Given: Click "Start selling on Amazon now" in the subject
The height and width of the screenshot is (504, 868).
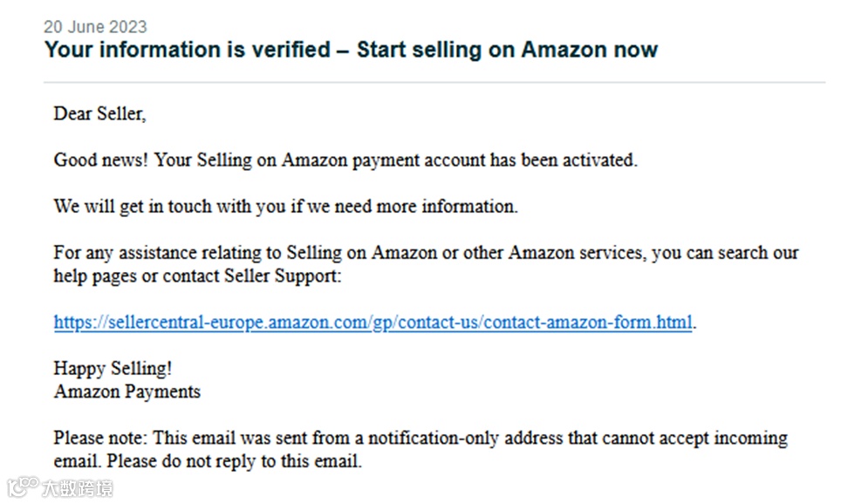Looking at the screenshot, I should (507, 50).
